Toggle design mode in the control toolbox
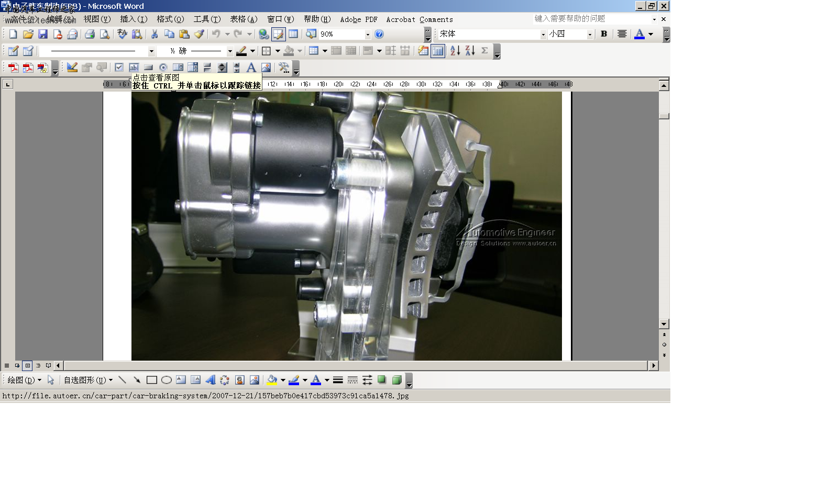Image resolution: width=838 pixels, height=504 pixels. [x=72, y=68]
